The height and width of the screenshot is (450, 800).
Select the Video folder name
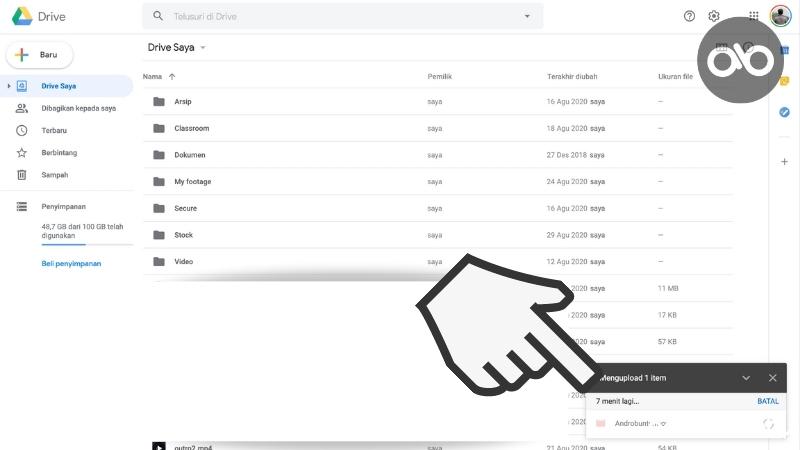point(184,261)
